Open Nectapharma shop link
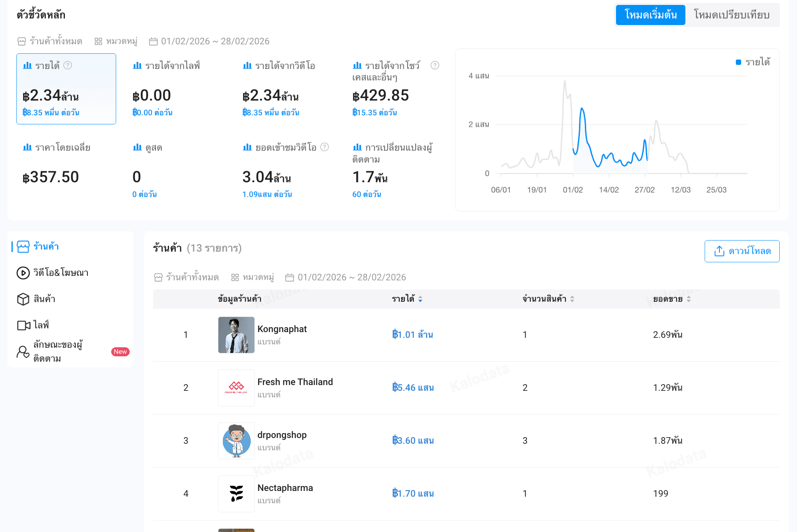Screen dimensions: 797x532 pyautogui.click(x=285, y=488)
